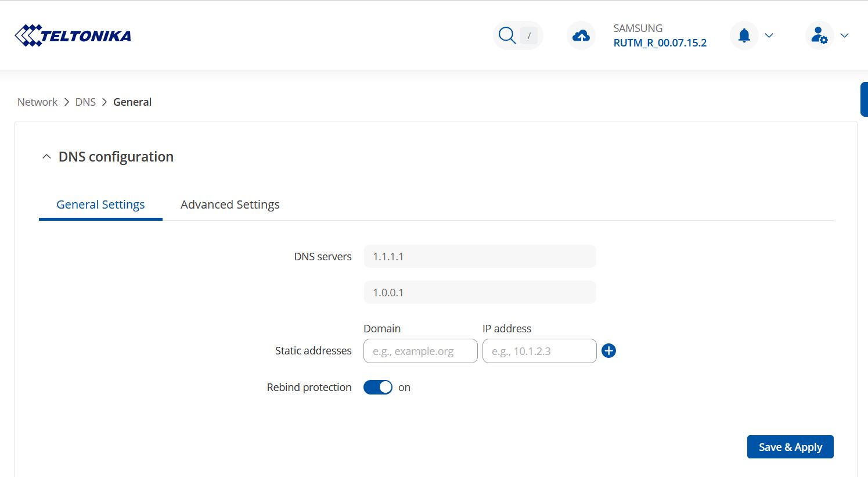The image size is (868, 477).
Task: Click the IP address input field
Action: [539, 351]
